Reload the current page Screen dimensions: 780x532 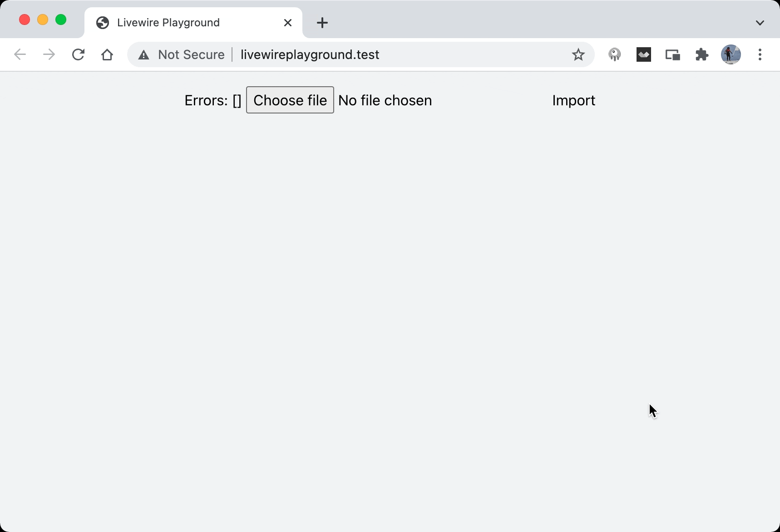(x=78, y=54)
